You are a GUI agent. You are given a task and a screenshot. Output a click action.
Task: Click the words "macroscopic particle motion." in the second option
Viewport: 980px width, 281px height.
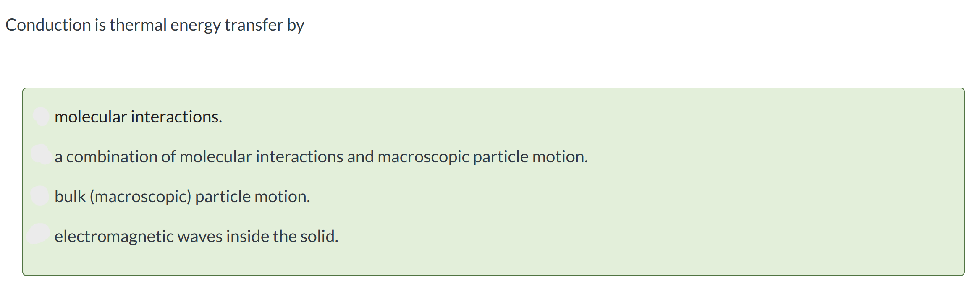coord(482,156)
